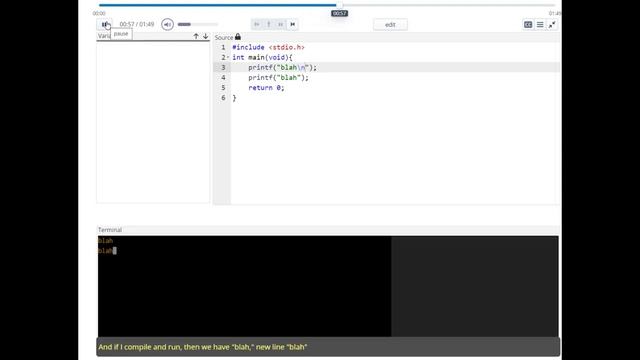
Task: Toggle closed captions CC
Action: click(x=528, y=24)
